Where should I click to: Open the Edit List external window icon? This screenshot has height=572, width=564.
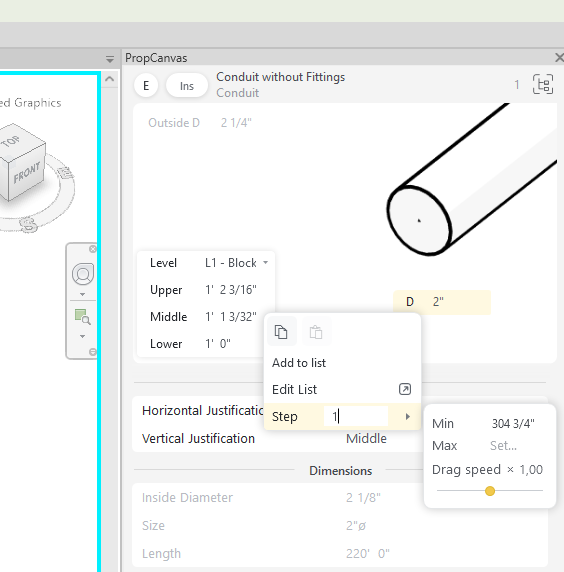[x=405, y=389]
